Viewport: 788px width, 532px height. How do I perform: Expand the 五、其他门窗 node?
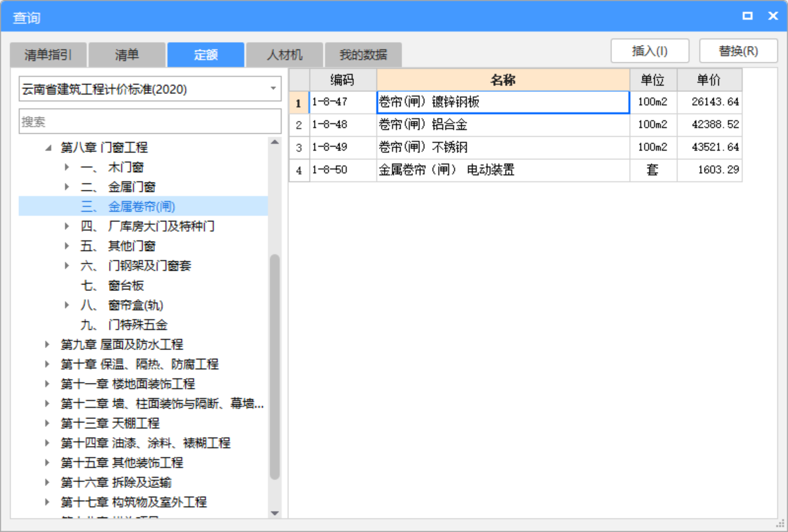coord(67,246)
